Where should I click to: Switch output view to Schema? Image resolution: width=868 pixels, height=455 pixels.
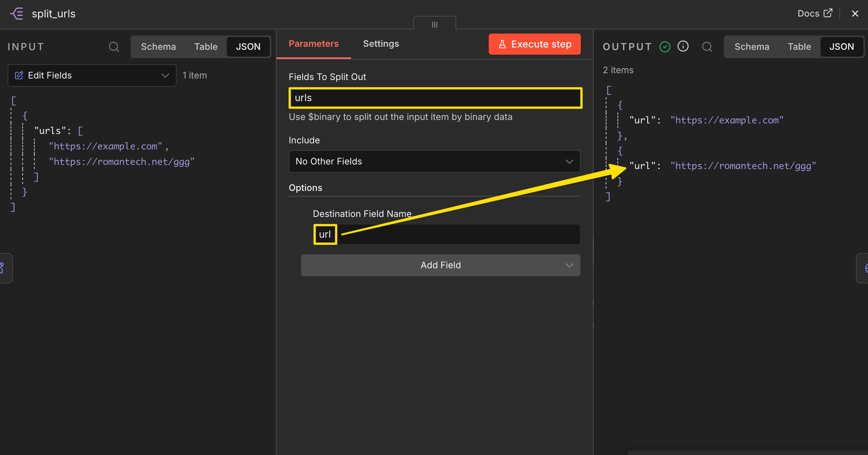pos(752,47)
